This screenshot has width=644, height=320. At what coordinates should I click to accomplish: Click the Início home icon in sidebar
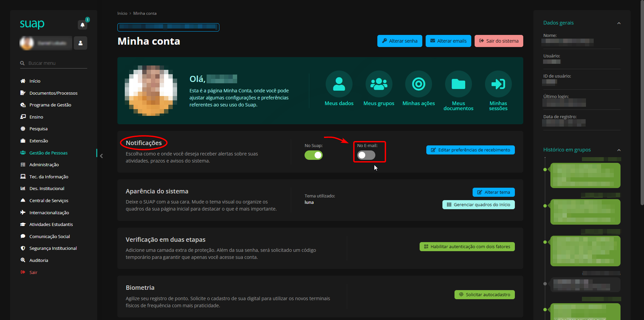pyautogui.click(x=23, y=81)
